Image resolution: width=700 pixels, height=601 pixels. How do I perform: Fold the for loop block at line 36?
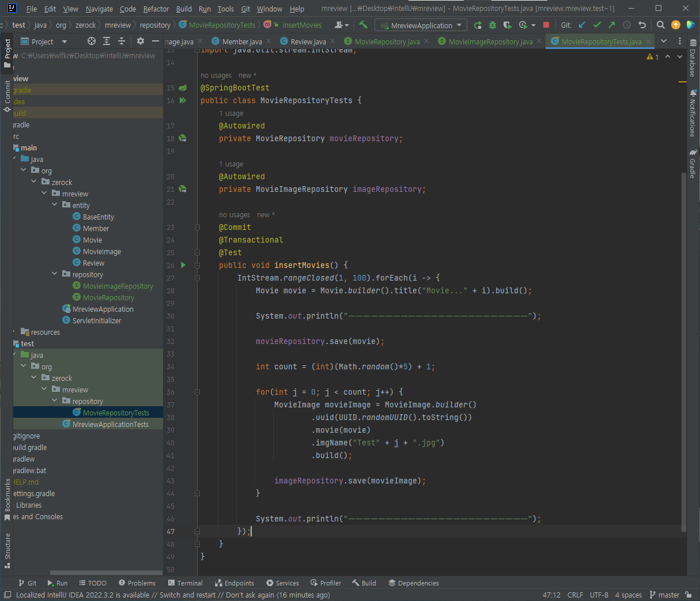pyautogui.click(x=197, y=392)
